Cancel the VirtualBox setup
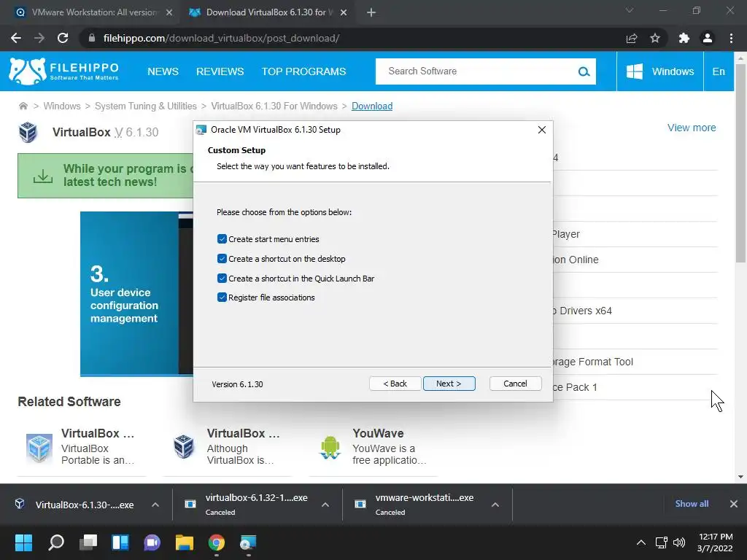Viewport: 747px width, 560px height. click(x=515, y=384)
